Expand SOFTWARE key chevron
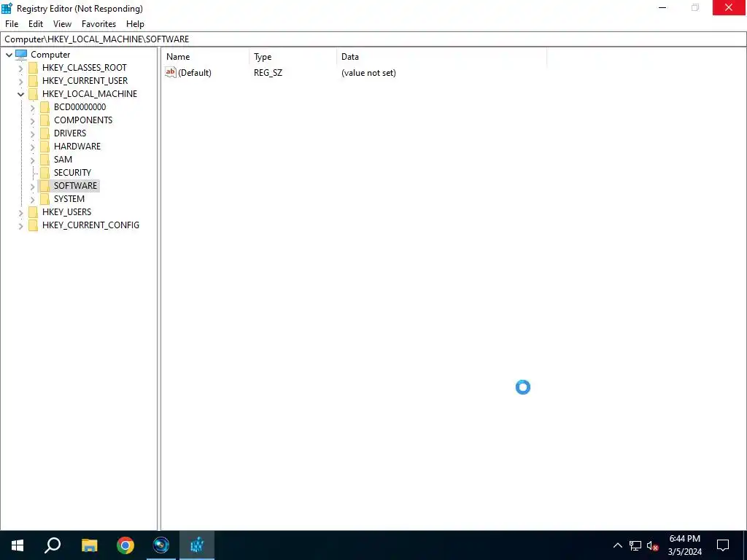This screenshot has height=560, width=747. click(x=32, y=186)
